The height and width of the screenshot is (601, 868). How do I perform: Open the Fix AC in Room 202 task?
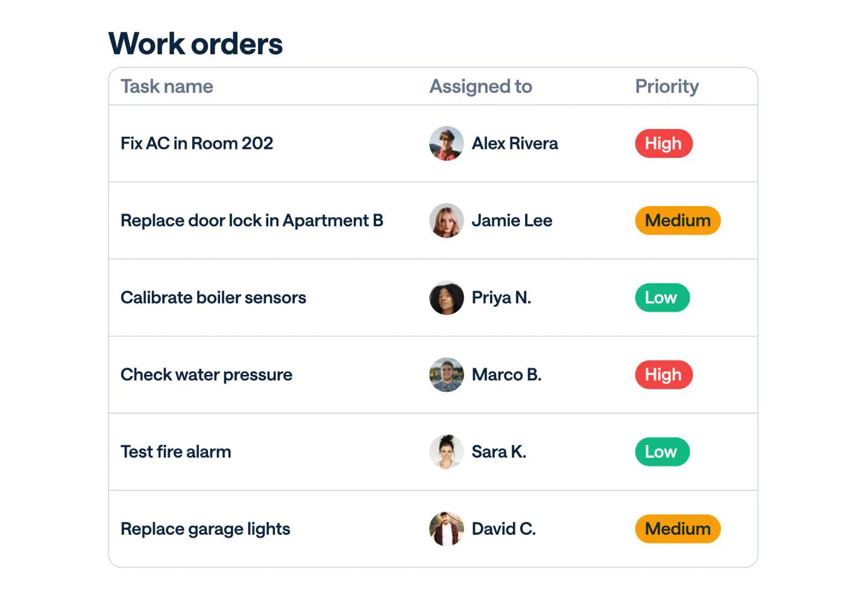pyautogui.click(x=197, y=143)
